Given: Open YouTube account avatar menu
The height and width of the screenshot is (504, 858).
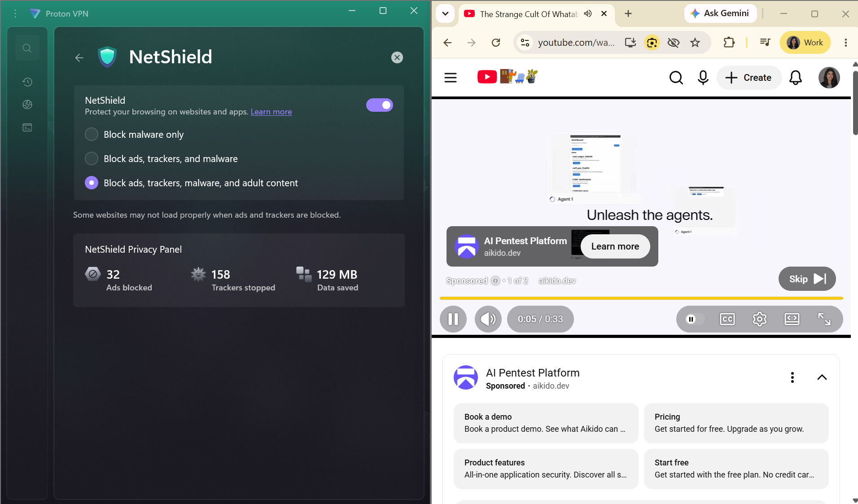Looking at the screenshot, I should coord(829,78).
